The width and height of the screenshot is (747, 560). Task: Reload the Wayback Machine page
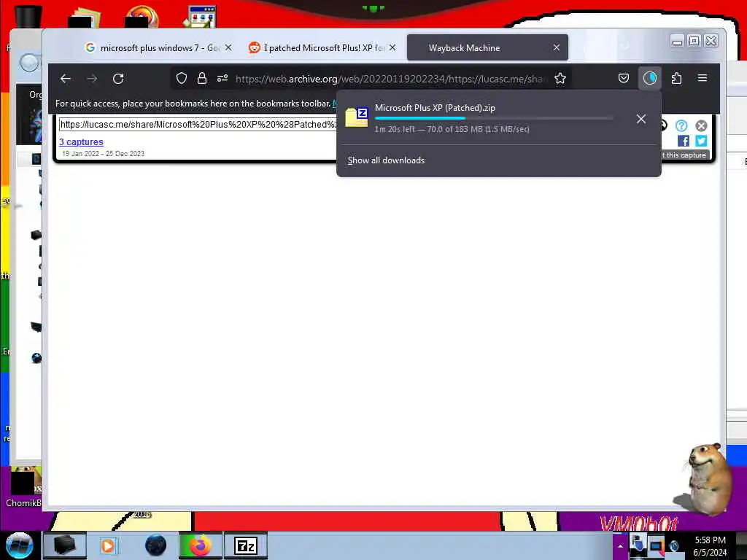119,79
